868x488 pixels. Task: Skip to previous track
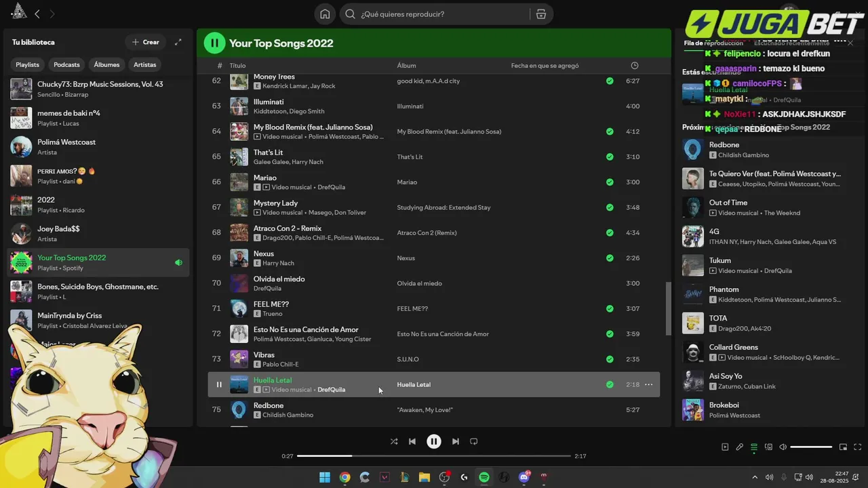[412, 441]
